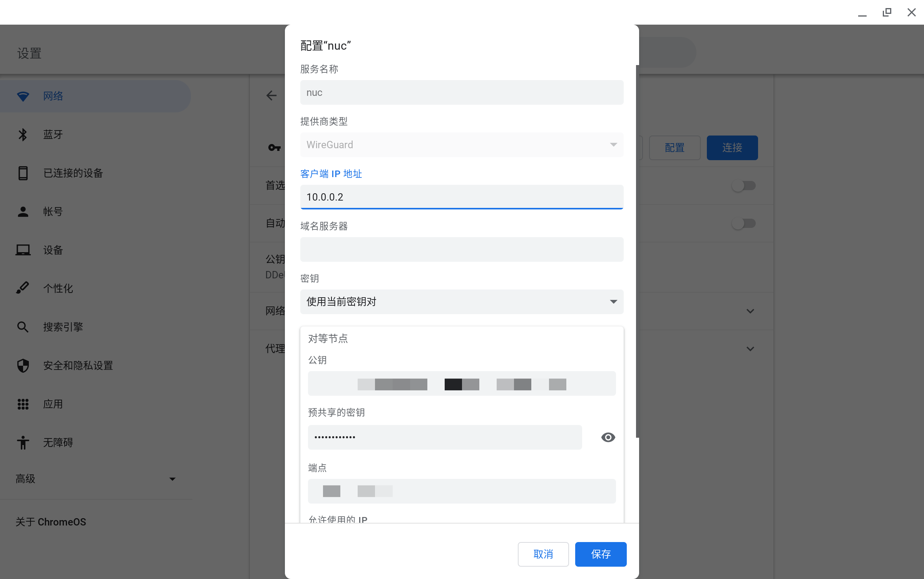This screenshot has height=579, width=924.
Task: Click the Wi-Fi network icon in sidebar
Action: [23, 96]
